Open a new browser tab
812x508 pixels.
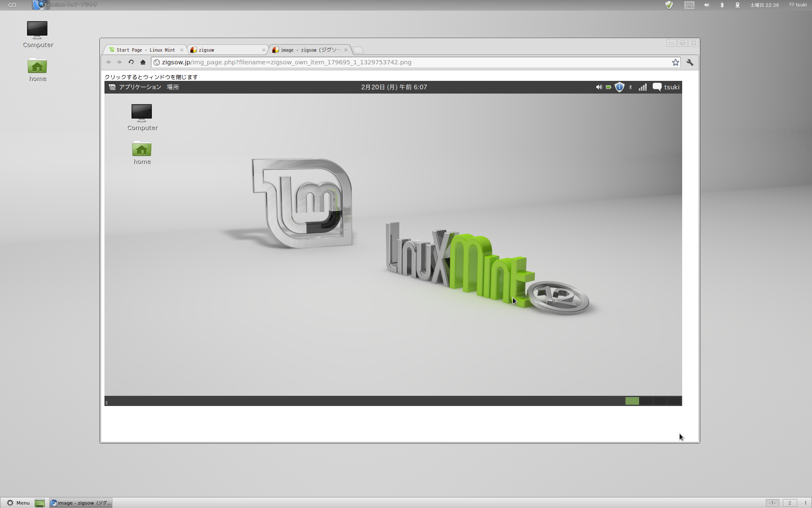[x=358, y=50]
